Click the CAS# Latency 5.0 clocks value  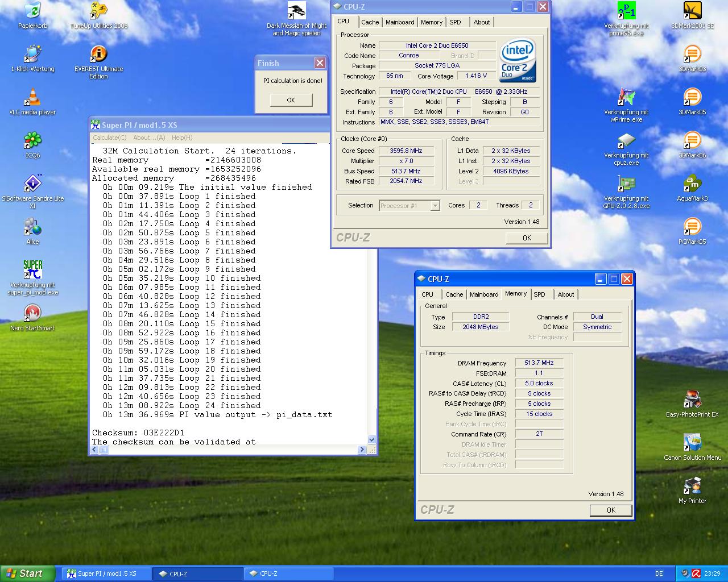[x=539, y=383]
